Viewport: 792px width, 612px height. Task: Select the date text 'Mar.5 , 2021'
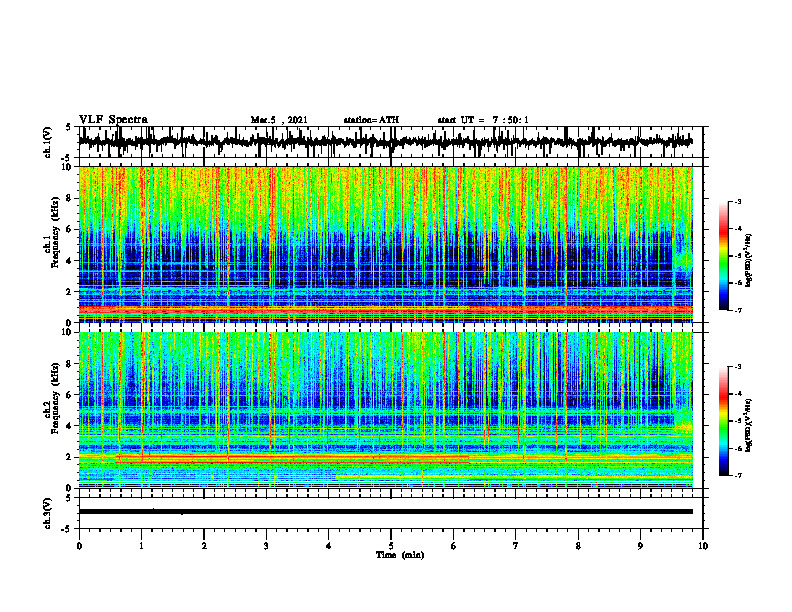(279, 120)
